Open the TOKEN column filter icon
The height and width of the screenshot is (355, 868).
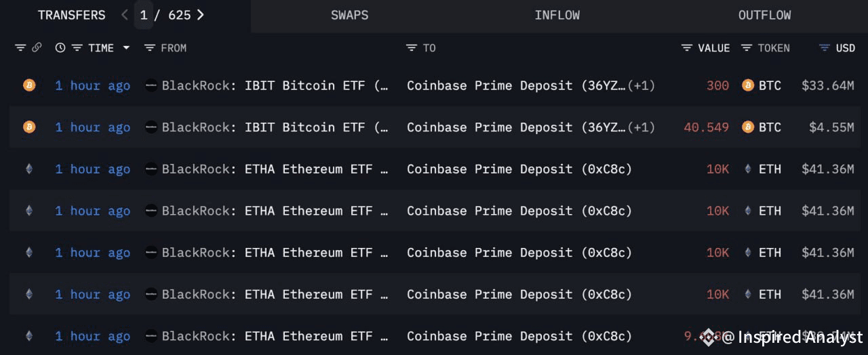tap(747, 48)
